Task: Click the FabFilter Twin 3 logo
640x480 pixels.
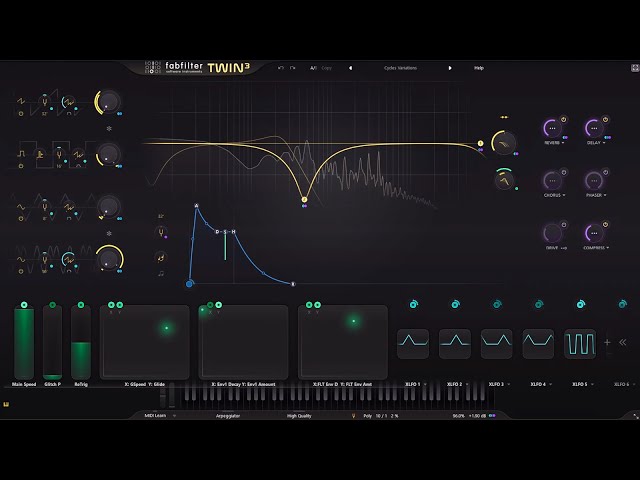Action: (198, 68)
